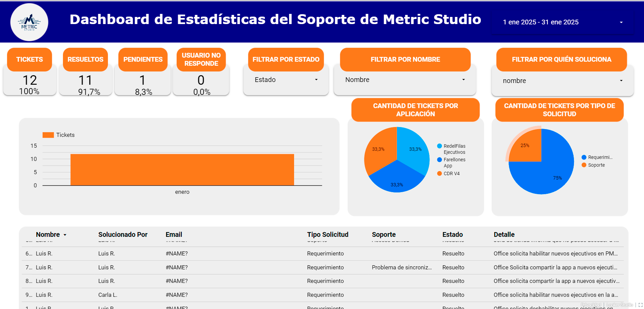Click 'Office solicita habilitar nuevos ejecutivos en PM…' cell
Viewport: 644px width, 309px height.
click(556, 253)
